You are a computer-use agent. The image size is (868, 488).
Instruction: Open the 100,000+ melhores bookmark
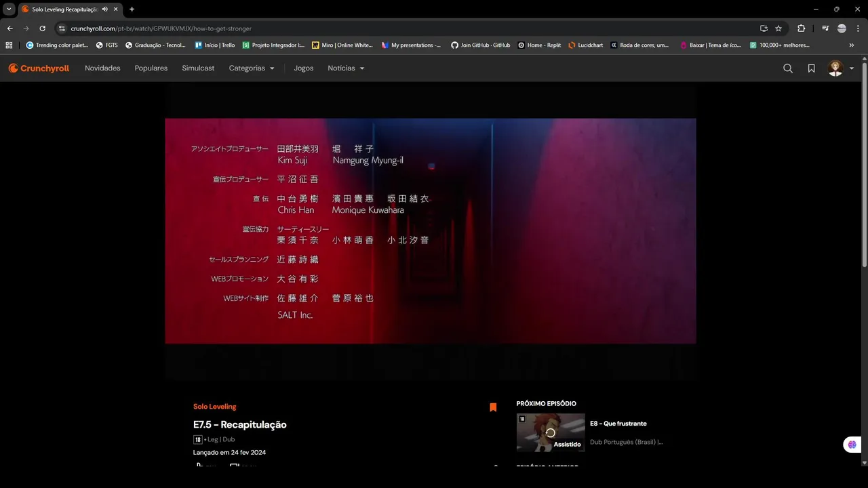pyautogui.click(x=780, y=45)
